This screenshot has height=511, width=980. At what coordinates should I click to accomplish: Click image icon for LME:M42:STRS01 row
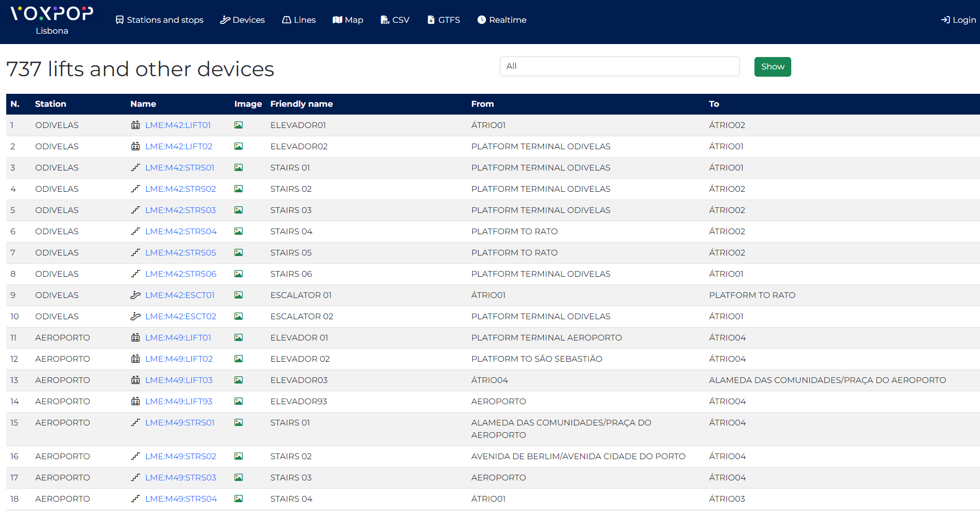pyautogui.click(x=239, y=167)
